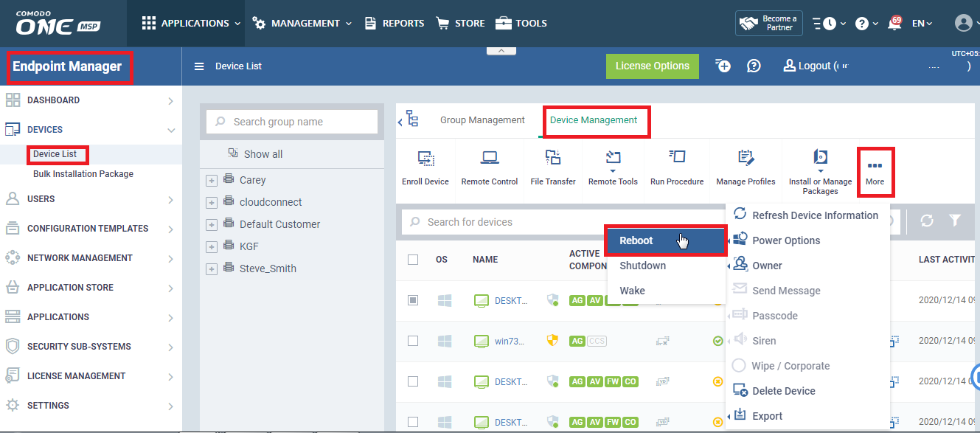Click the add icon next to License Options
The width and height of the screenshot is (980, 433).
[723, 66]
